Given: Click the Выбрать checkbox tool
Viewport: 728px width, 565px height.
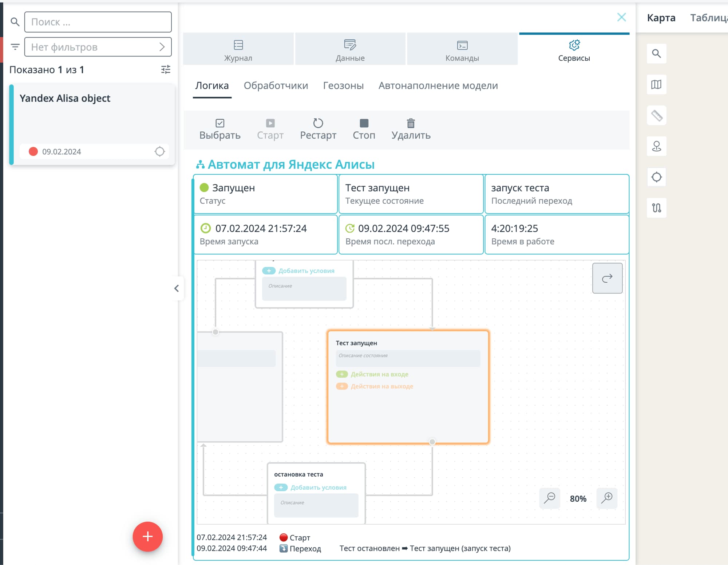Looking at the screenshot, I should point(220,129).
